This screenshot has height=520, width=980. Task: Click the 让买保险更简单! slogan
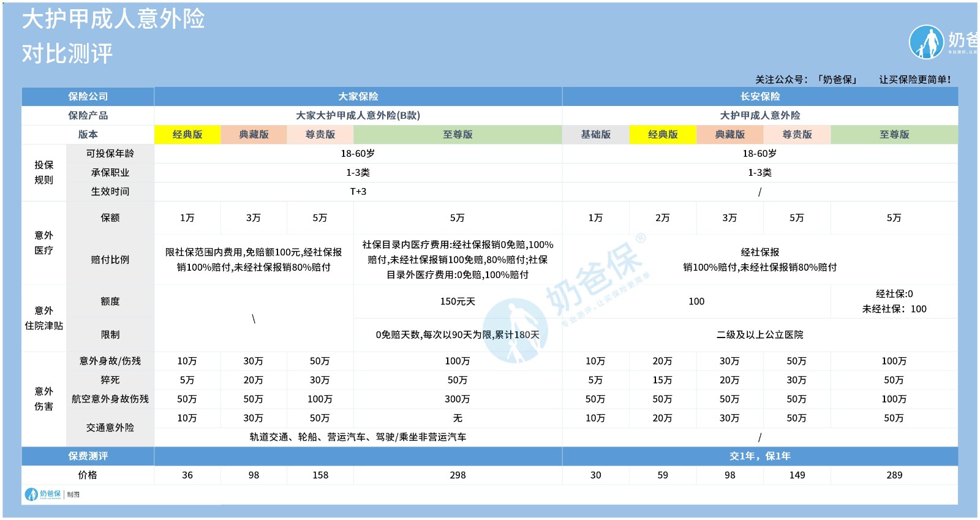coord(915,80)
